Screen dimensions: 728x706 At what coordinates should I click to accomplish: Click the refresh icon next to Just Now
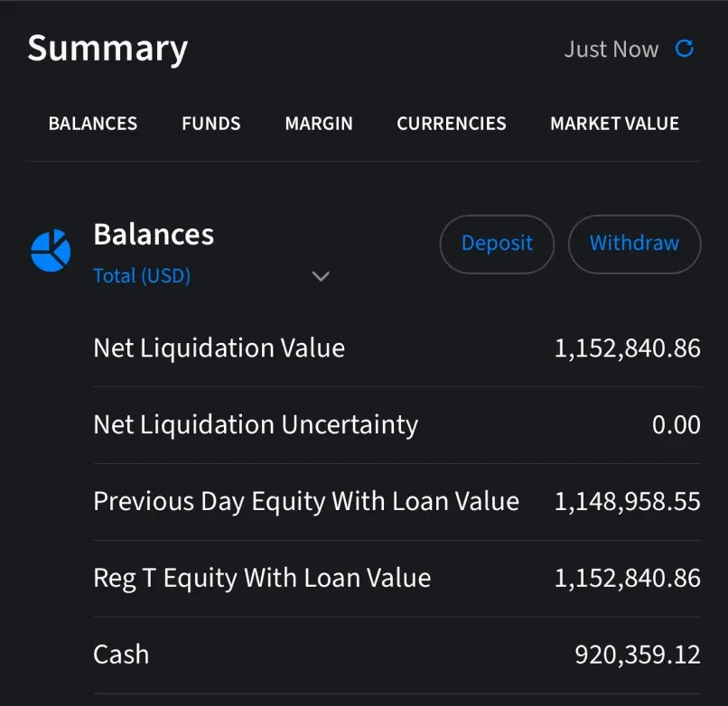(685, 49)
